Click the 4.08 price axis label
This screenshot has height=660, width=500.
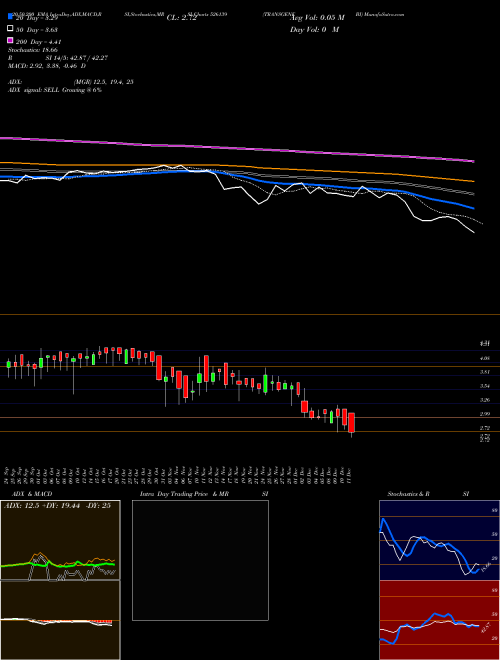484,358
